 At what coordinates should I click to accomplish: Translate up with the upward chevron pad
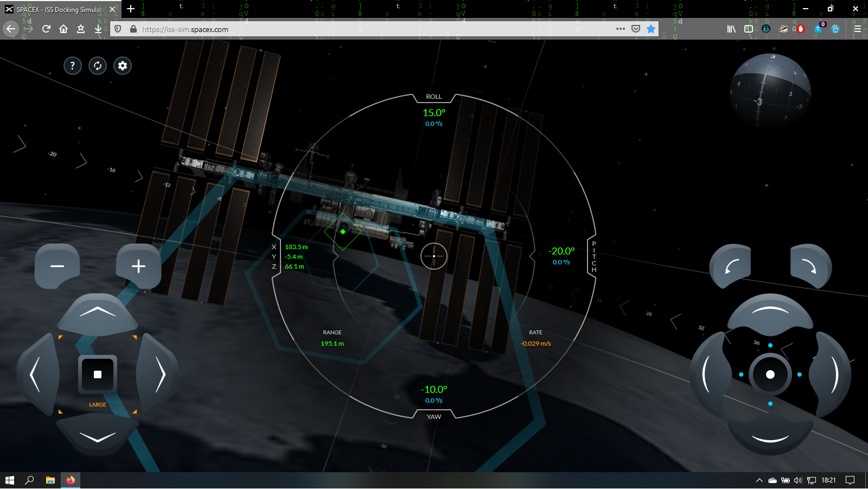click(x=98, y=314)
